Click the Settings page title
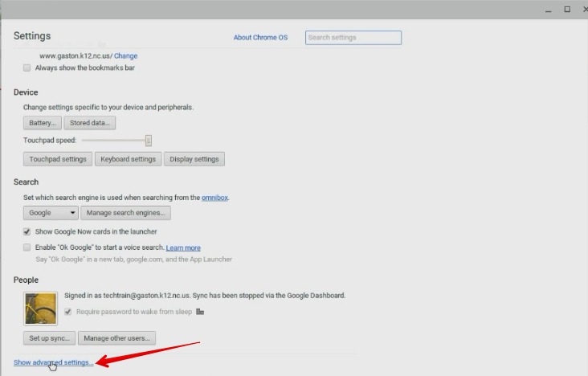This screenshot has width=588, height=376. 32,35
